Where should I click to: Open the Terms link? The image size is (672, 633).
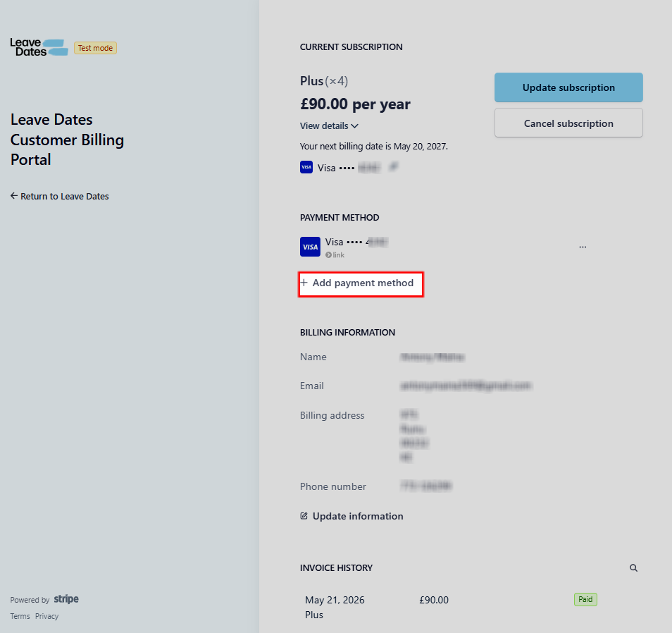point(20,616)
